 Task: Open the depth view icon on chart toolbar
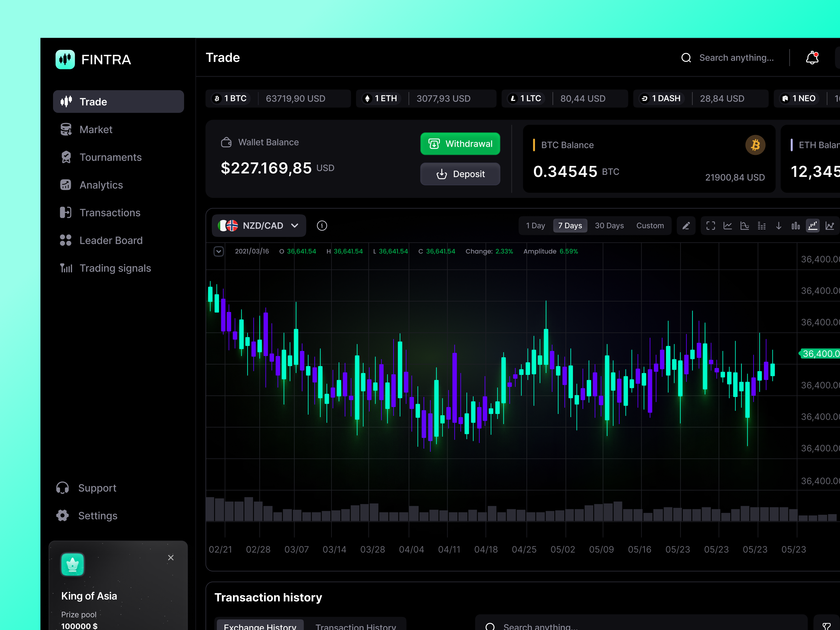coord(745,225)
